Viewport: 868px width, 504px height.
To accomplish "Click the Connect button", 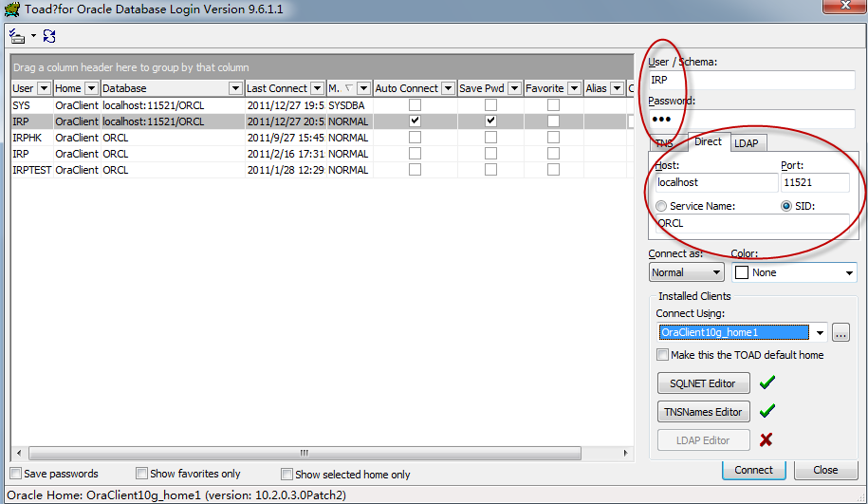I will [753, 470].
